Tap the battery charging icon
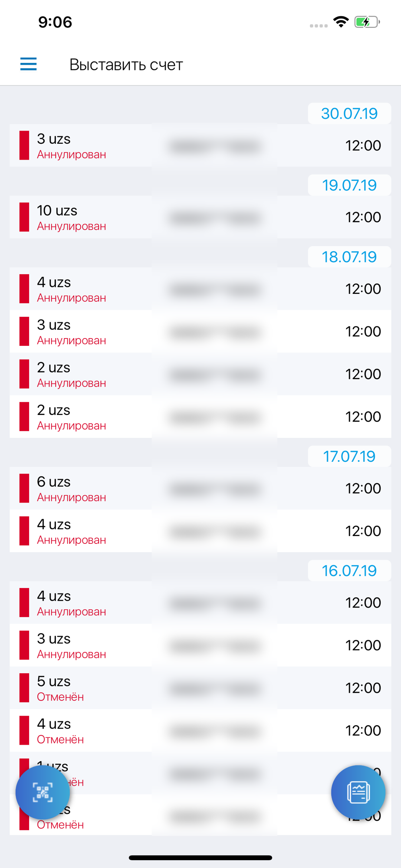Image resolution: width=401 pixels, height=868 pixels. [367, 22]
